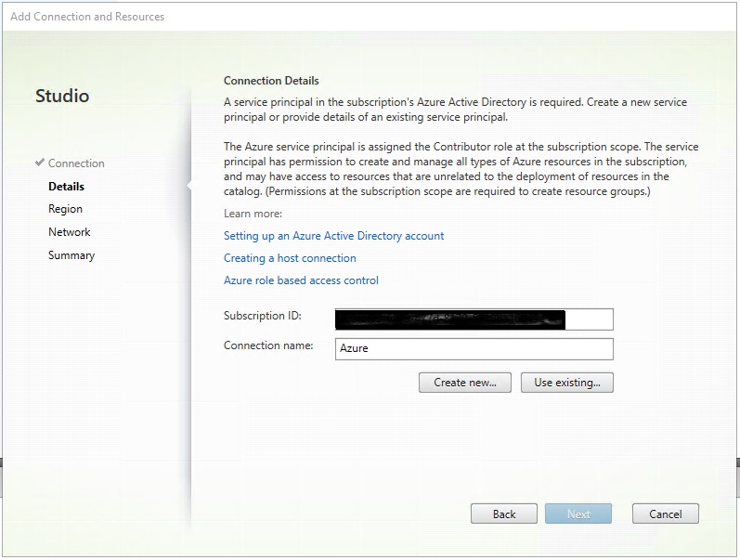Click the Studio heading in the left panel

point(62,96)
